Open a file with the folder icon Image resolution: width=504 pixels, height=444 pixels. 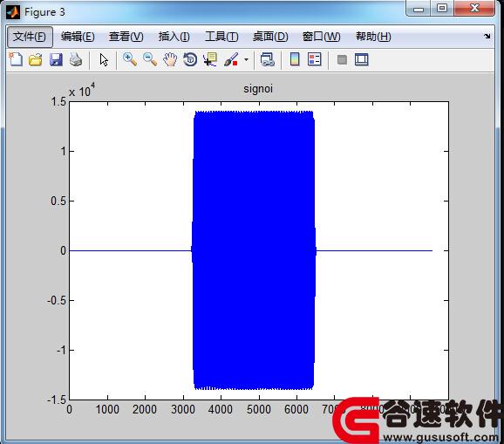point(36,60)
